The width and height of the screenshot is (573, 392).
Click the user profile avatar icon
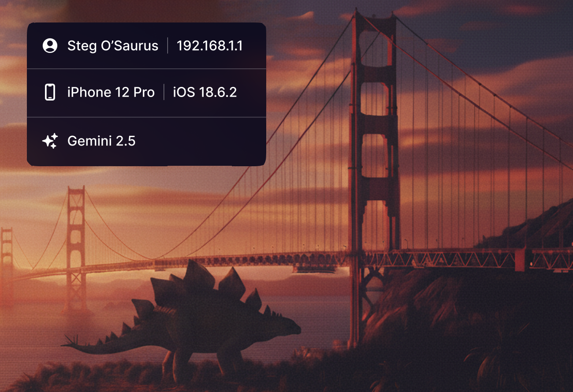point(50,46)
